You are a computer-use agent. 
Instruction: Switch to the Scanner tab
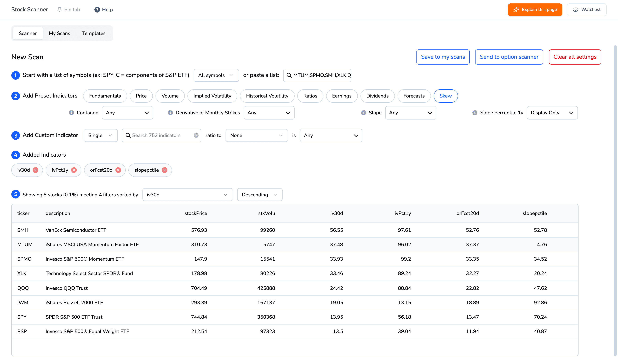coord(28,33)
